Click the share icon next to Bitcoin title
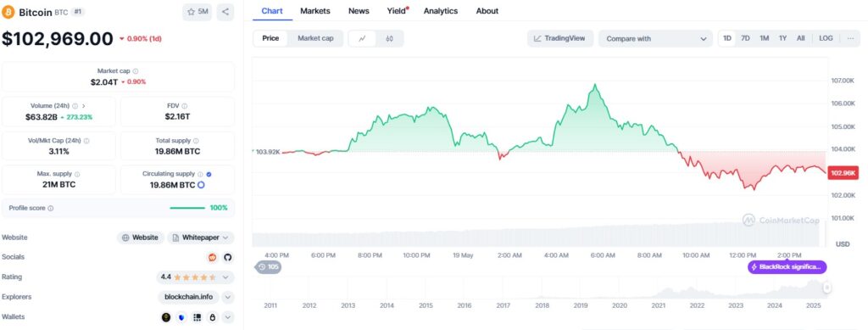The height and width of the screenshot is (330, 868). pos(225,12)
